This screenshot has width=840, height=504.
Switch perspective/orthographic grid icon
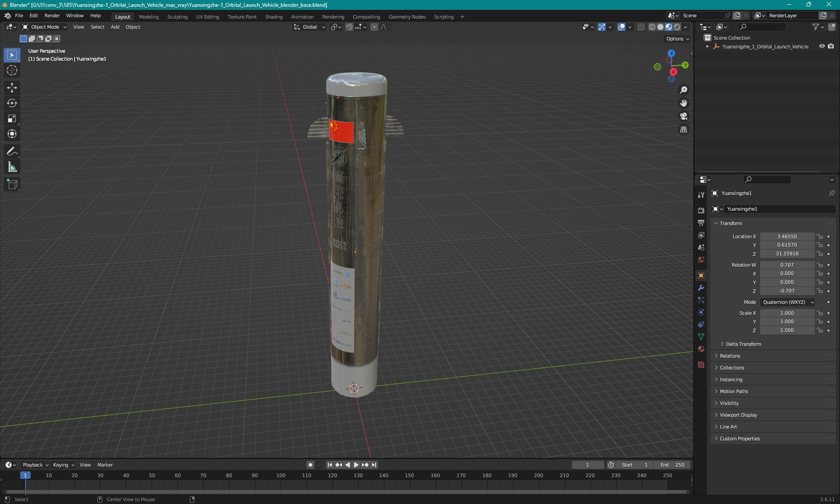pyautogui.click(x=684, y=130)
